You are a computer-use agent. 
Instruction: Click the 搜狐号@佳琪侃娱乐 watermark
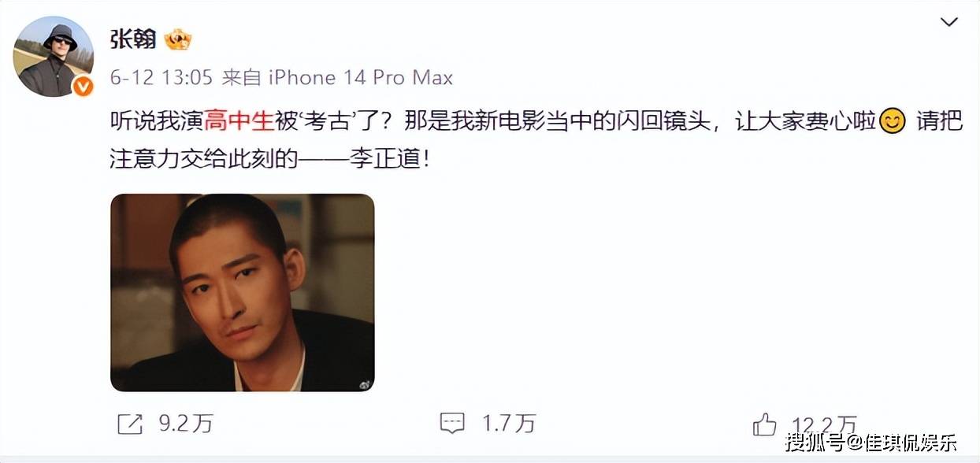871,442
